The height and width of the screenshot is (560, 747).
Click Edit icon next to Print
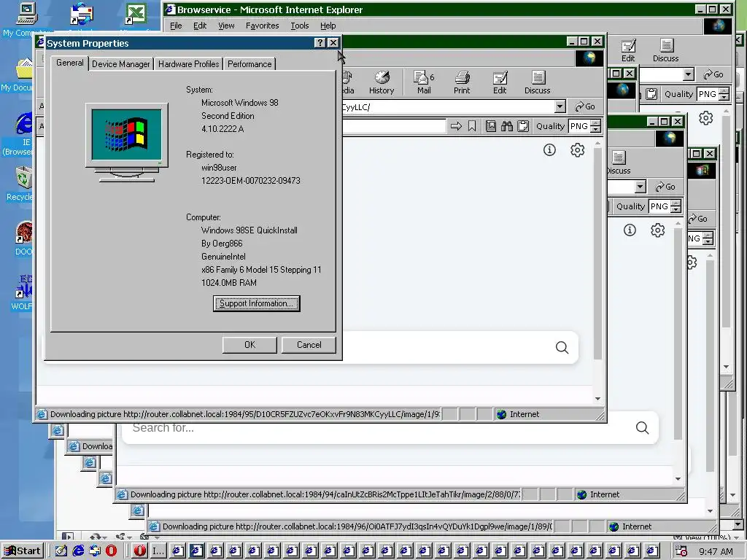[500, 82]
